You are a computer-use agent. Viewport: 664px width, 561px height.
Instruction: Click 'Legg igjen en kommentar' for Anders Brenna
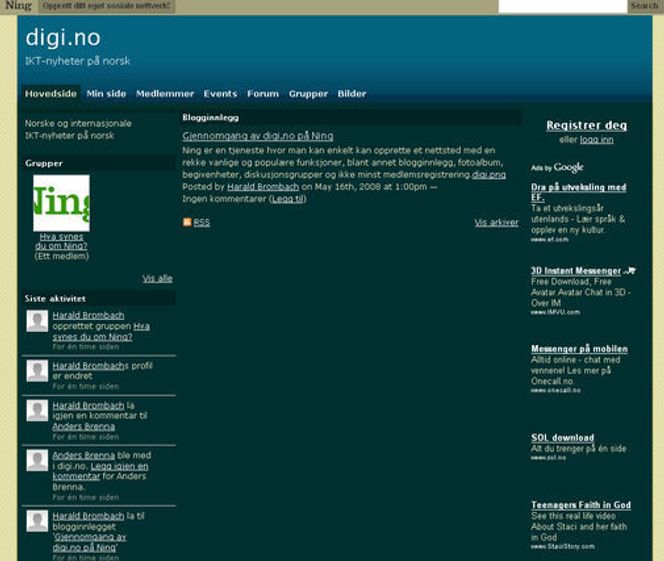click(100, 471)
